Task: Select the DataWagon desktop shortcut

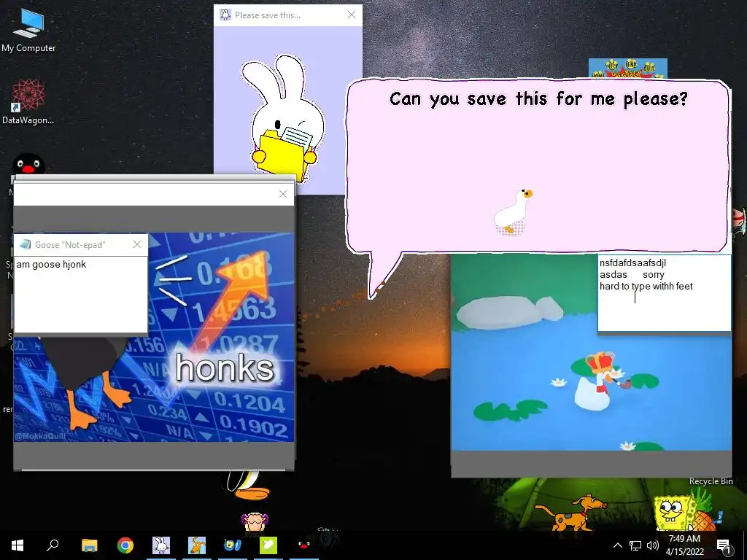Action: (x=28, y=102)
